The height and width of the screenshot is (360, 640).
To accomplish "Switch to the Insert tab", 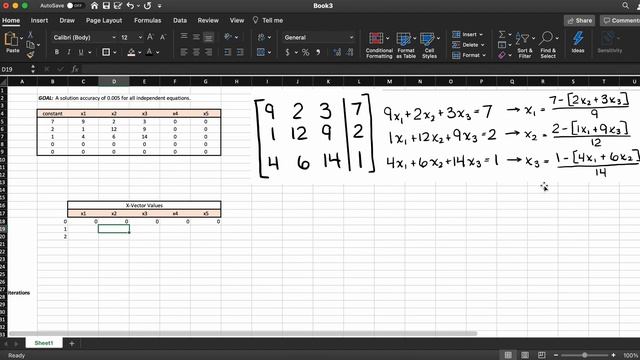I will [x=39, y=20].
